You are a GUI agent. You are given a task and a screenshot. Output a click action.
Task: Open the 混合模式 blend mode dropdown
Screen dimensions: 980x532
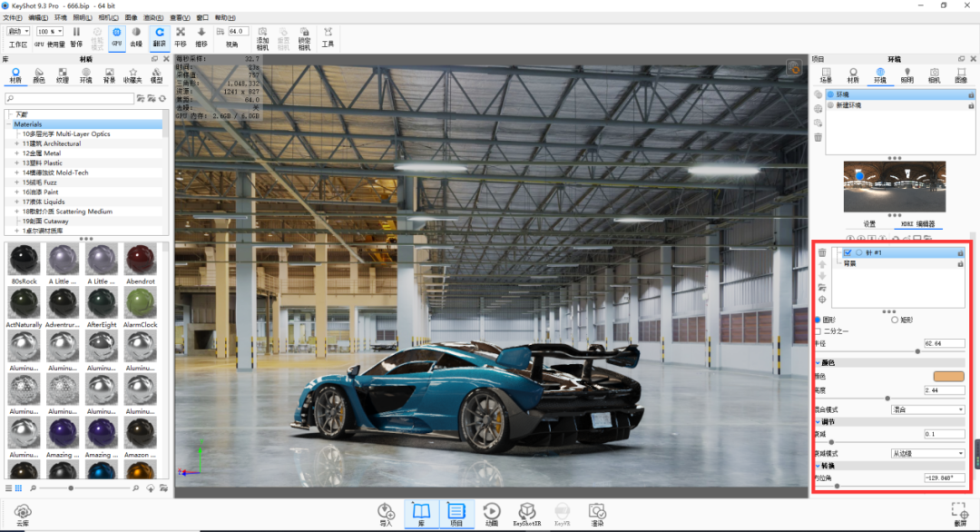pos(927,409)
